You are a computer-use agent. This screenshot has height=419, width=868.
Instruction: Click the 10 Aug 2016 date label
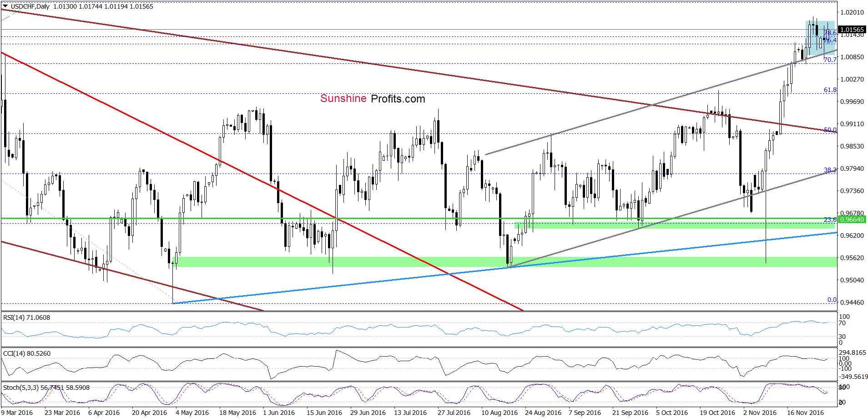point(500,413)
